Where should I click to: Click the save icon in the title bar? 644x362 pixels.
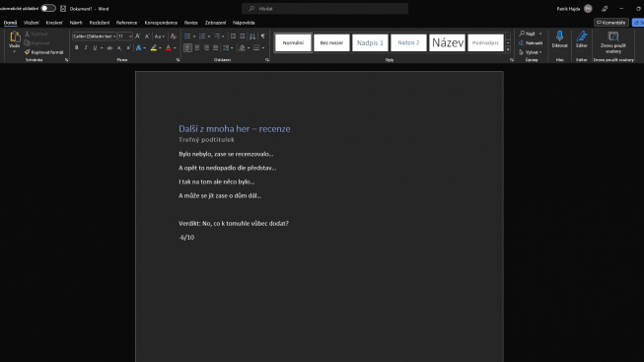point(63,8)
